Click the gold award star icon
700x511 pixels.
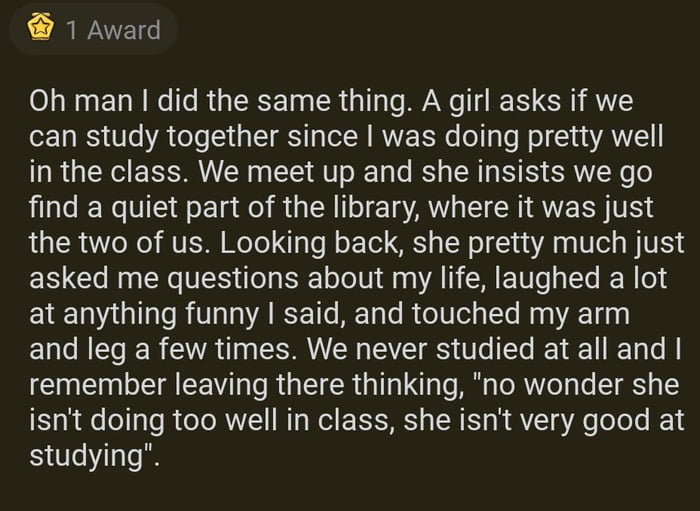[41, 30]
